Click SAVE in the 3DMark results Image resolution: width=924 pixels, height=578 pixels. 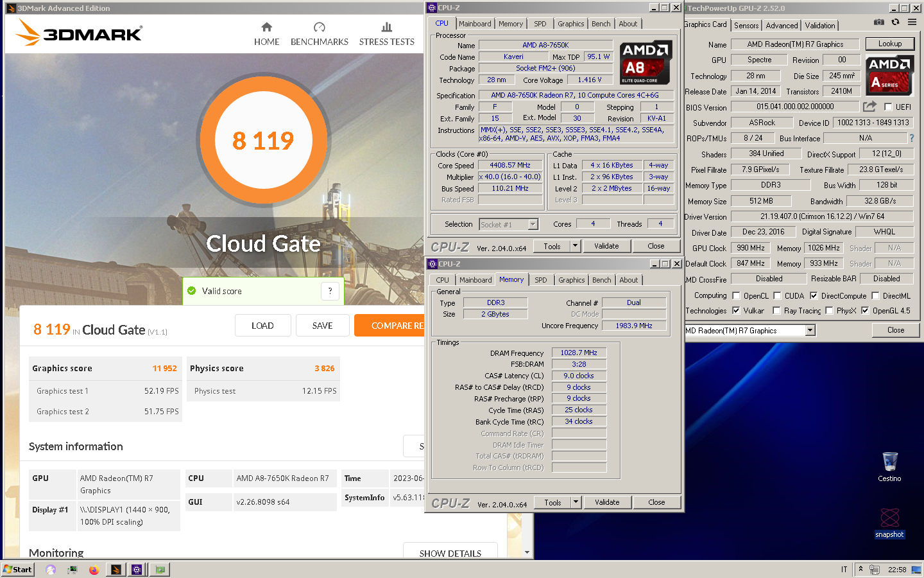coord(322,326)
